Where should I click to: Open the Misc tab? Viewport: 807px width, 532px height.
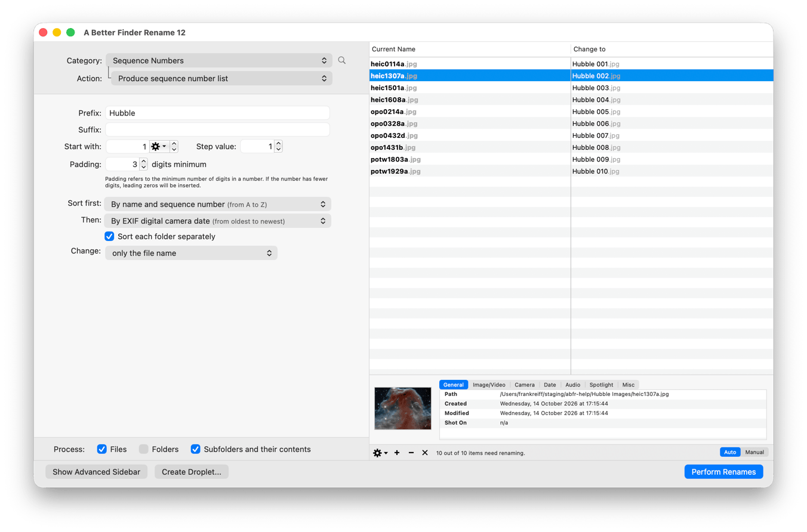[629, 385]
